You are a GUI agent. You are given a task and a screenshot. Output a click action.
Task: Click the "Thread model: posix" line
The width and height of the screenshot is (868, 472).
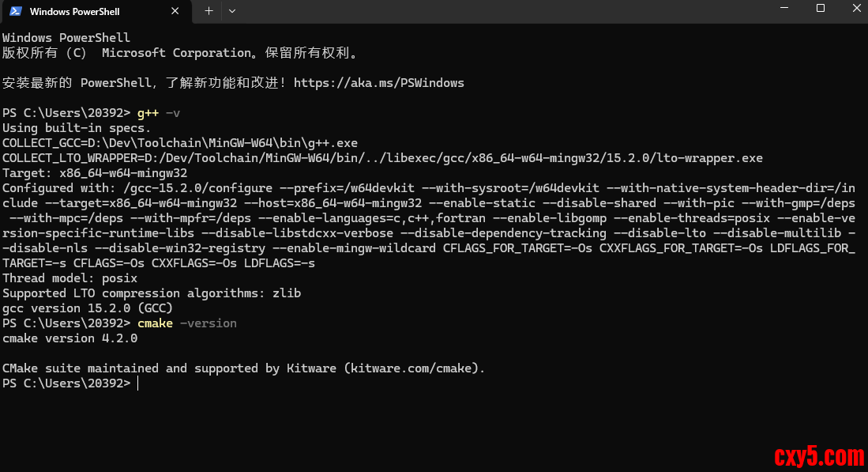[x=70, y=278]
